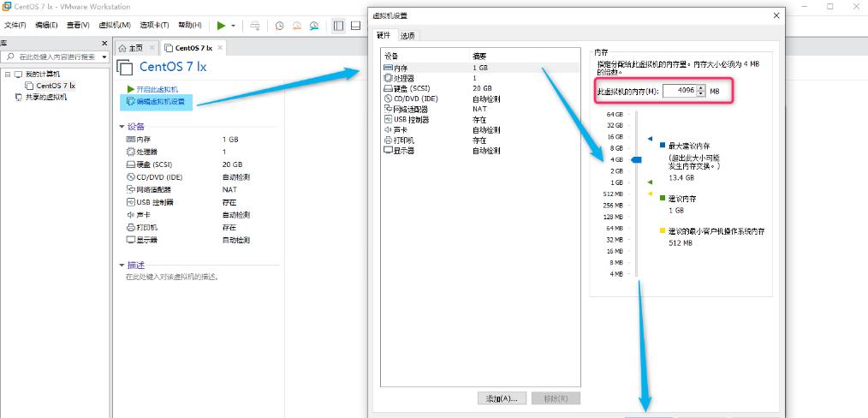This screenshot has height=418, width=868.
Task: Collapse the 设备 section in the VM summary
Action: 122,127
